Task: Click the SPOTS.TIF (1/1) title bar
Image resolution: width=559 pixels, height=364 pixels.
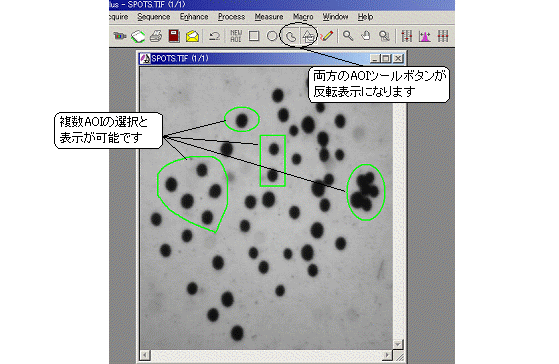Action: 272,58
